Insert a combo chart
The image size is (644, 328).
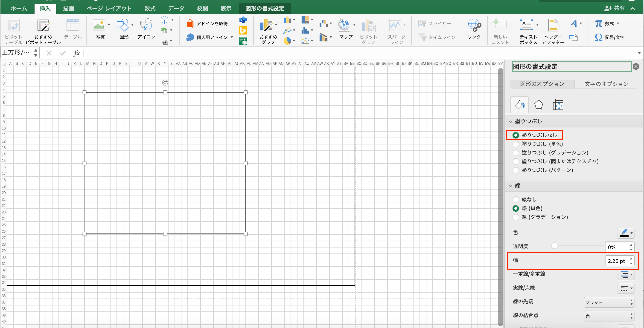[x=323, y=37]
